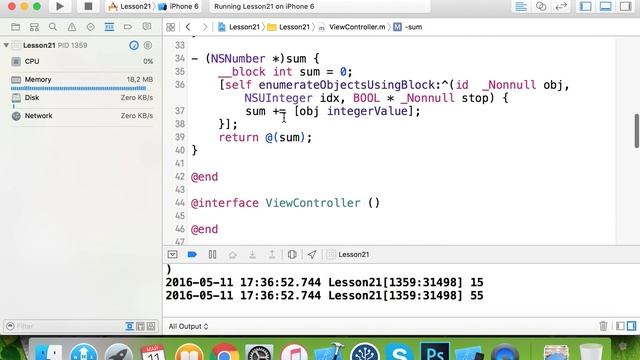This screenshot has height=360, width=640.
Task: Toggle second navigator filter option
Action: coord(140,326)
